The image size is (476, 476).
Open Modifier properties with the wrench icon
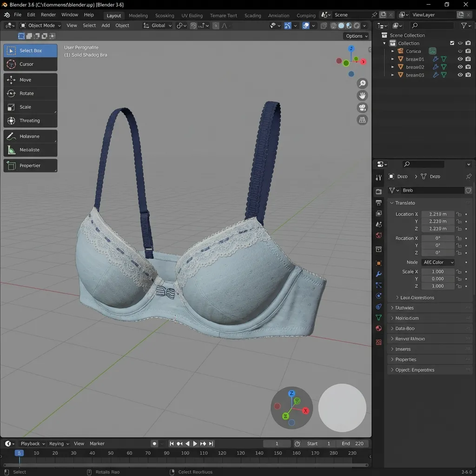(378, 274)
